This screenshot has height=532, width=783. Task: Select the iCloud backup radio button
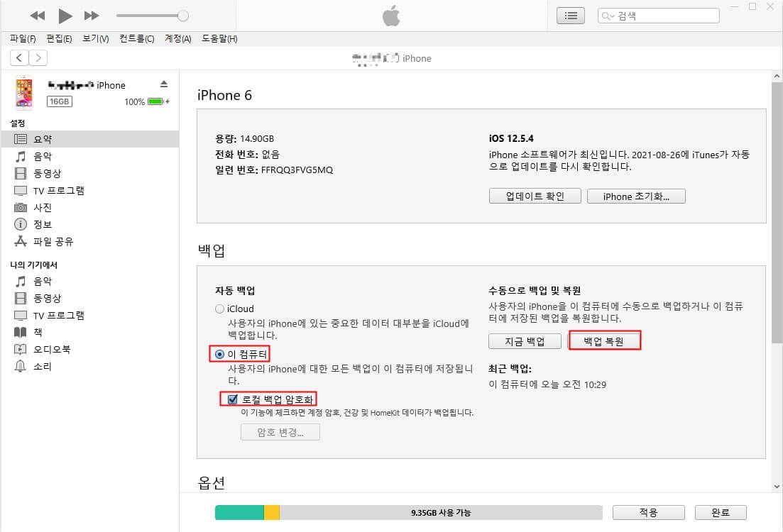220,309
